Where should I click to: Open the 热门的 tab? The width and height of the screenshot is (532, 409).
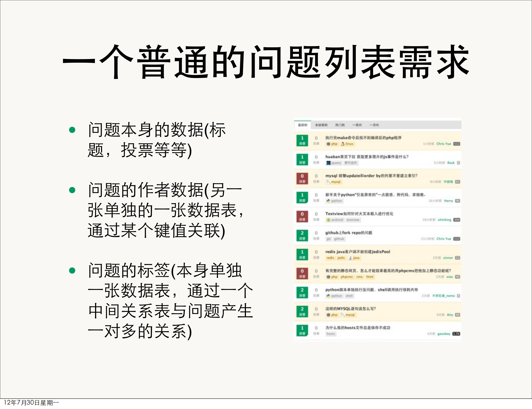[340, 125]
